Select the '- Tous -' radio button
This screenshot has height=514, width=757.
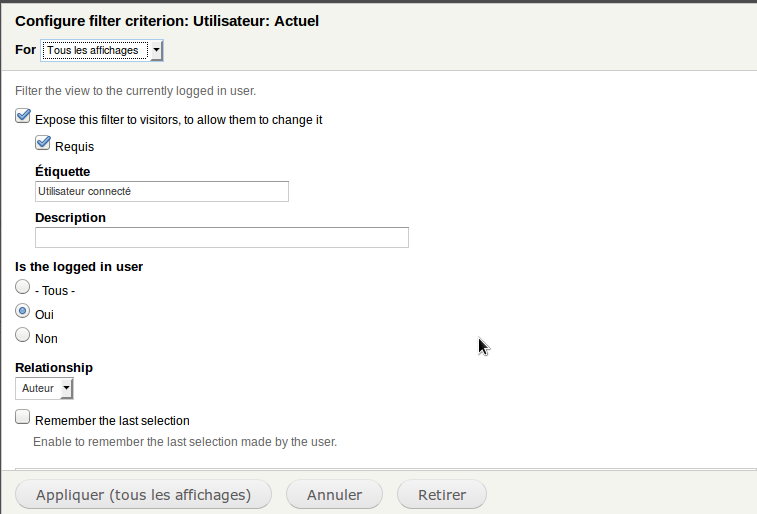[x=22, y=287]
